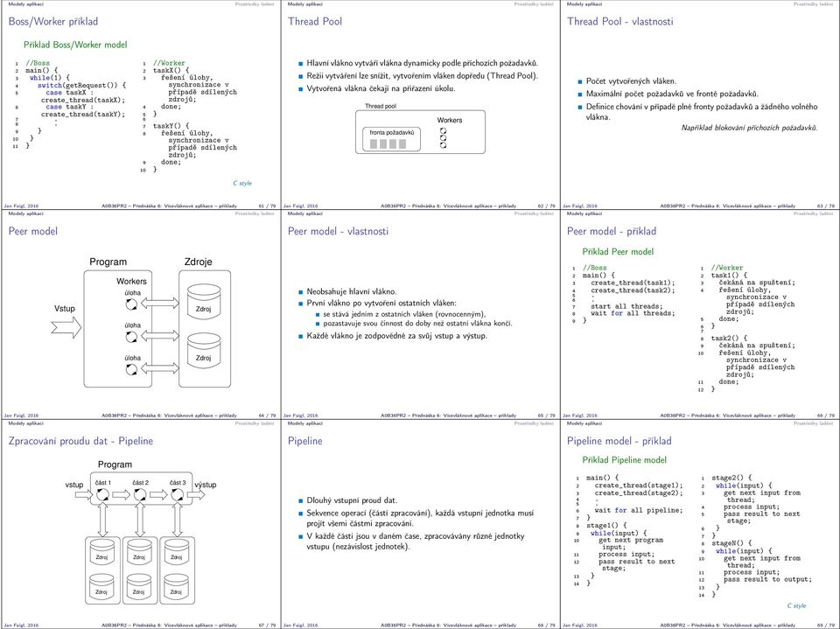The height and width of the screenshot is (629, 840).
Task: Click the slide title Pipeline model - příklad
Action: point(619,441)
